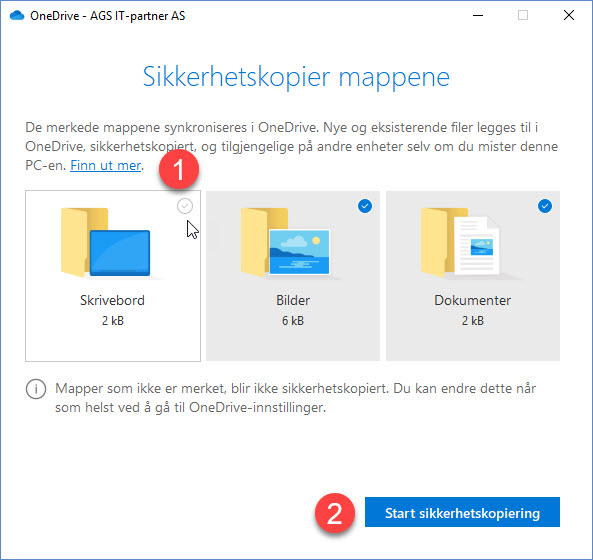
Task: Click the Sikkerhetskopier mappene heading
Action: pyautogui.click(x=296, y=78)
